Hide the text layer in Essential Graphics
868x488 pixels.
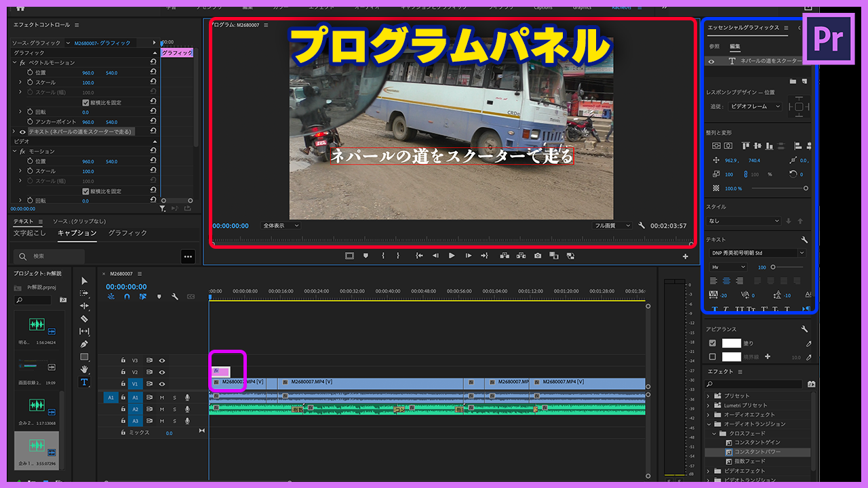click(711, 61)
